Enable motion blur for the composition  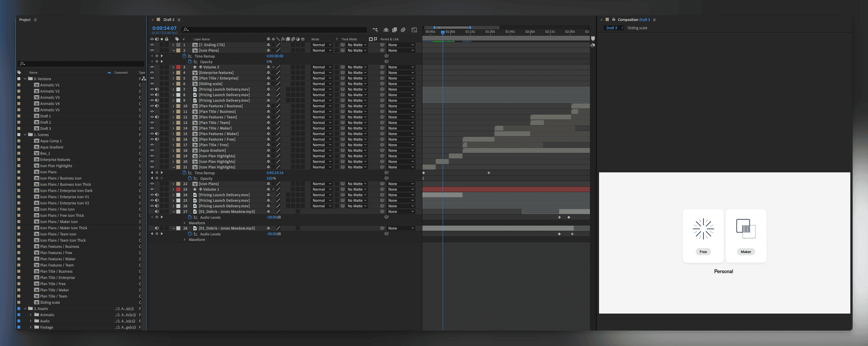pyautogui.click(x=403, y=30)
